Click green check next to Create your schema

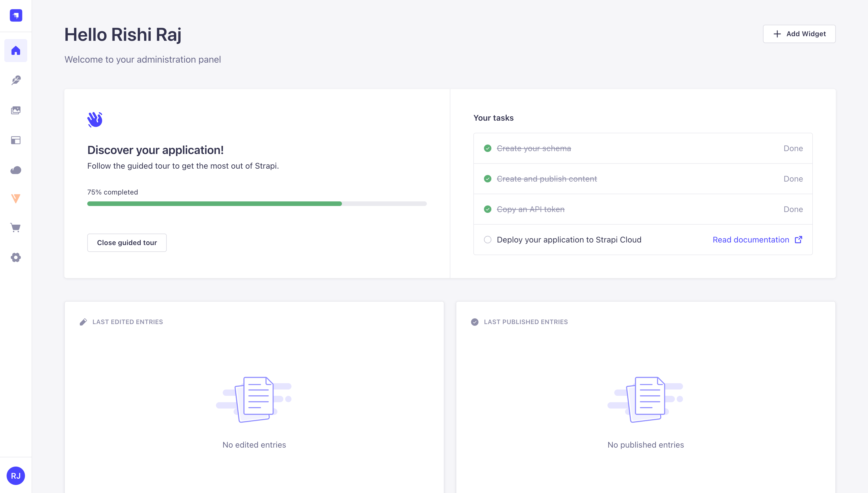coord(487,148)
